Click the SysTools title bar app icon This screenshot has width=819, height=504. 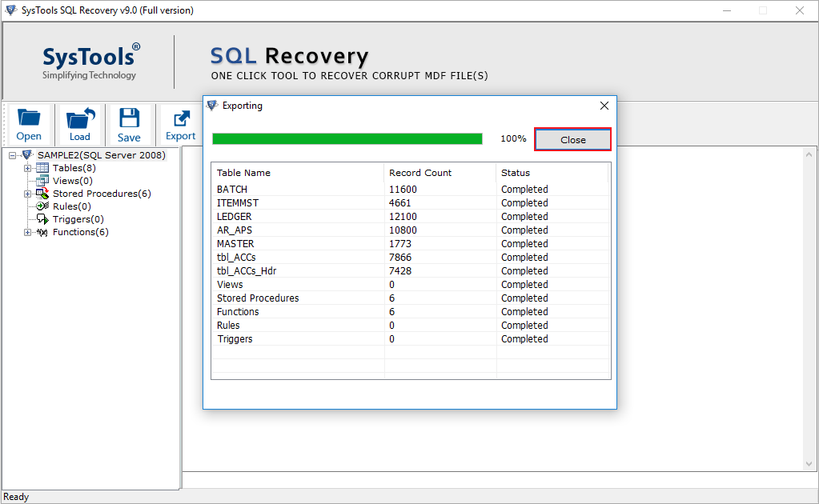(11, 10)
